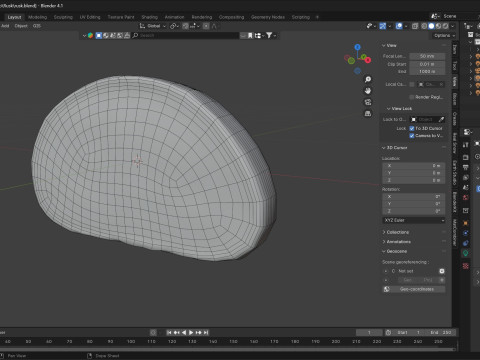Screen dimensions: 480x360
Task: Open the Modeling workspace tab
Action: point(37,17)
